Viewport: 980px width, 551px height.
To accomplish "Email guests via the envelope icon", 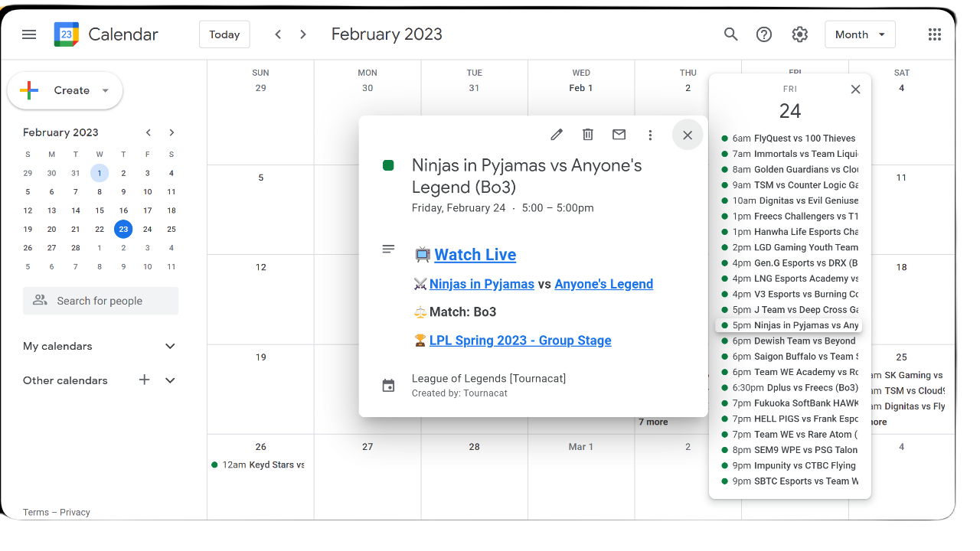I will click(x=619, y=134).
